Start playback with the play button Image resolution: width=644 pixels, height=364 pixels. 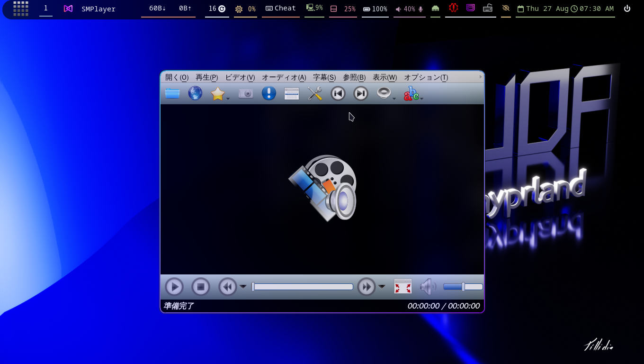pos(174,287)
